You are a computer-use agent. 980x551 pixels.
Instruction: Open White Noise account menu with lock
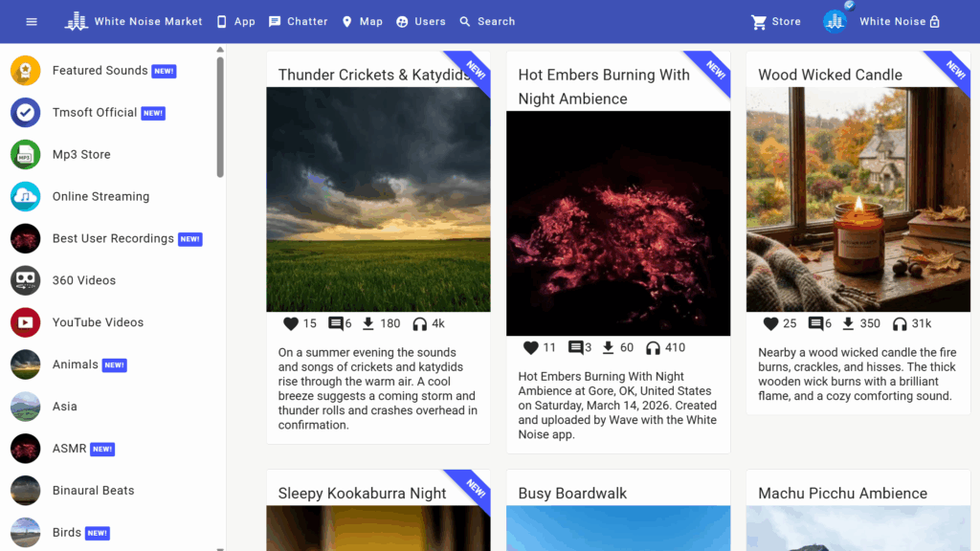tap(900, 21)
